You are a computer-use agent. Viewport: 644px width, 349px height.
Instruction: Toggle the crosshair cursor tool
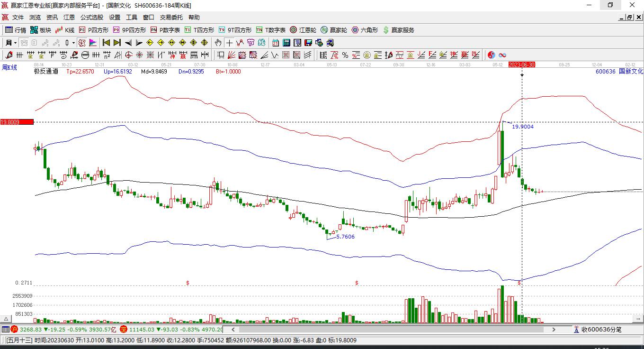(229, 43)
